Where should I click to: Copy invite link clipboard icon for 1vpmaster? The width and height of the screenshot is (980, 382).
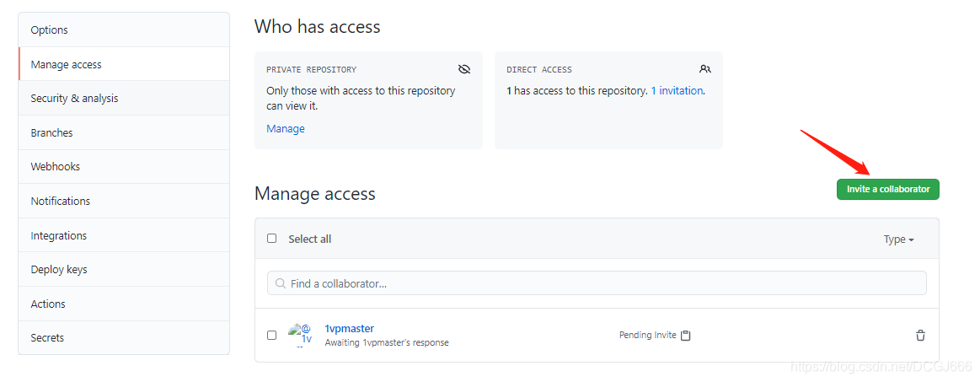tap(686, 335)
